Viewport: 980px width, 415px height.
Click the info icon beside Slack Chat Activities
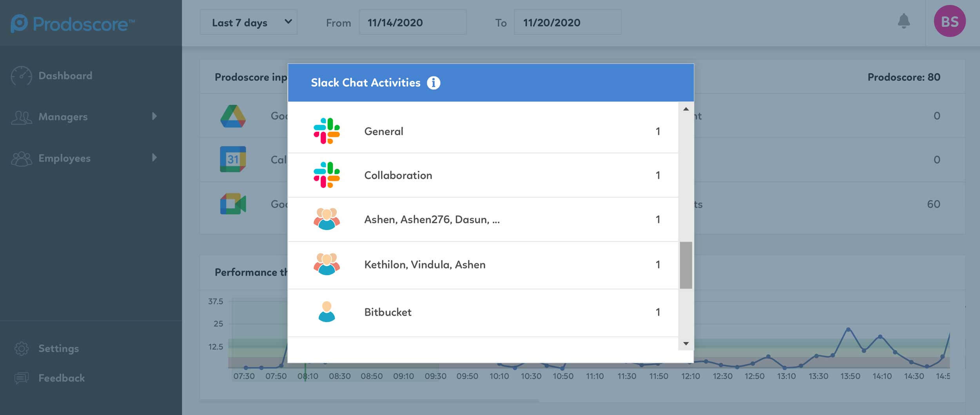coord(433,83)
